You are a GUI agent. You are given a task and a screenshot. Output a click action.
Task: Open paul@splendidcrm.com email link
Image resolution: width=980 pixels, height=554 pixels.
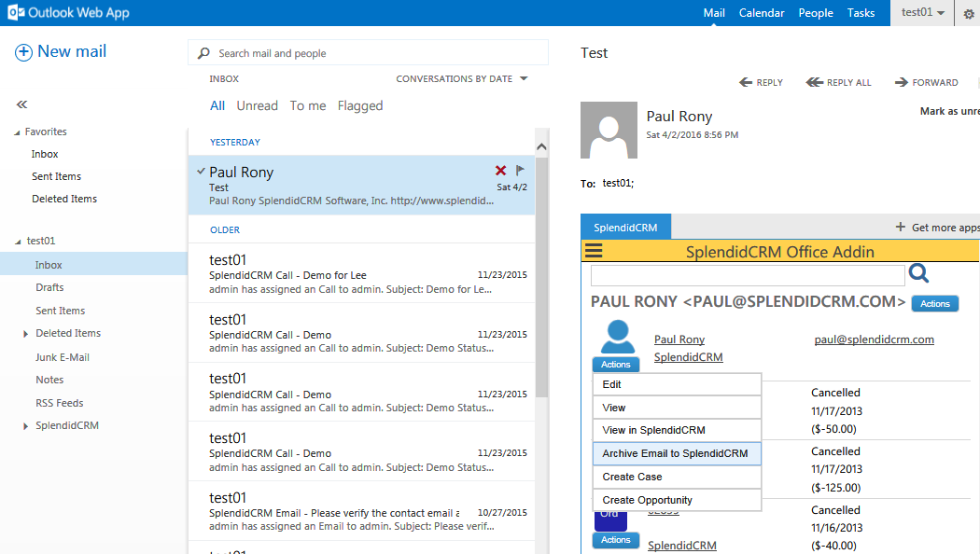pos(874,339)
